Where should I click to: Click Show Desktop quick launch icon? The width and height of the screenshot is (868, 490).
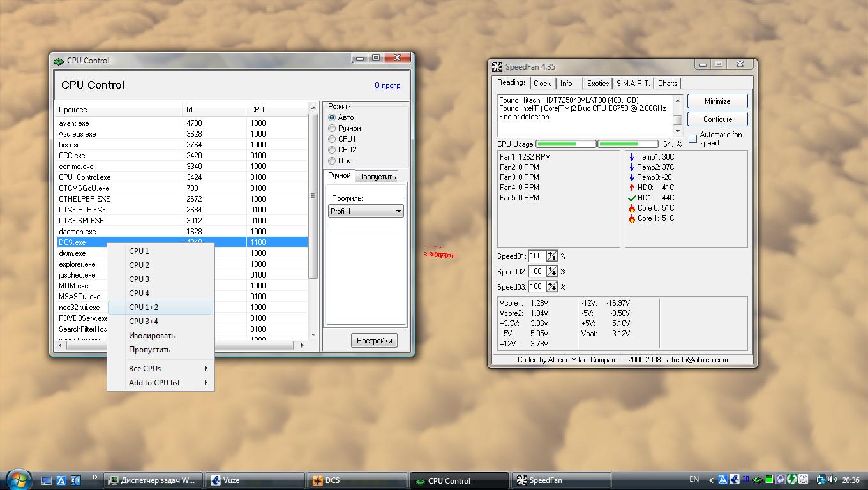pos(47,480)
